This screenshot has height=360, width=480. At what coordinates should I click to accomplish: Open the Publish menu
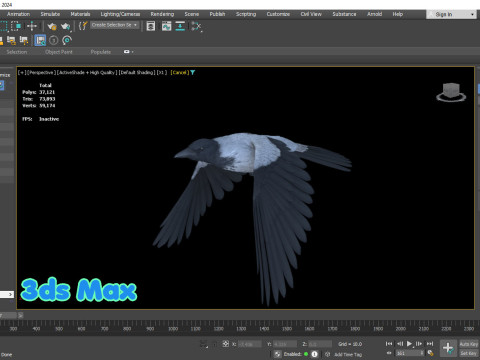(217, 14)
